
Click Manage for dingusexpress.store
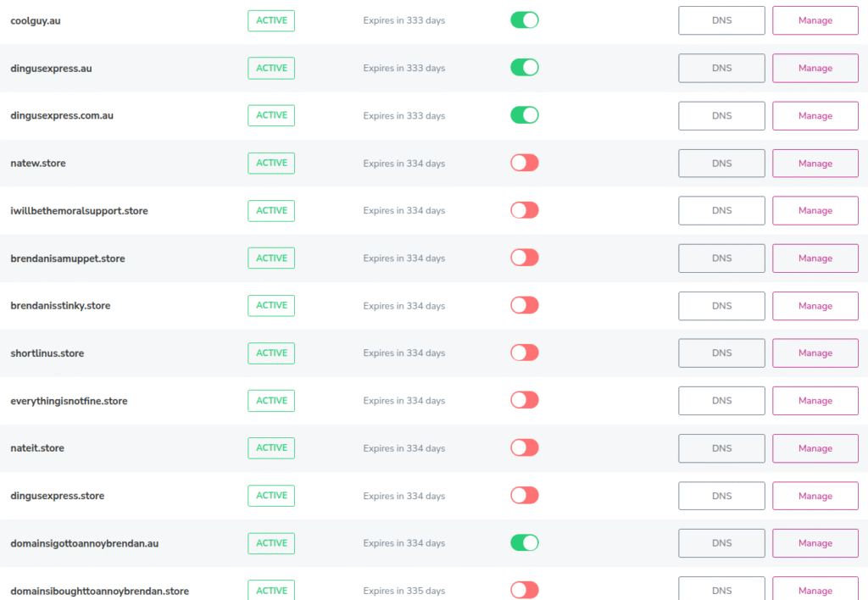[815, 496]
